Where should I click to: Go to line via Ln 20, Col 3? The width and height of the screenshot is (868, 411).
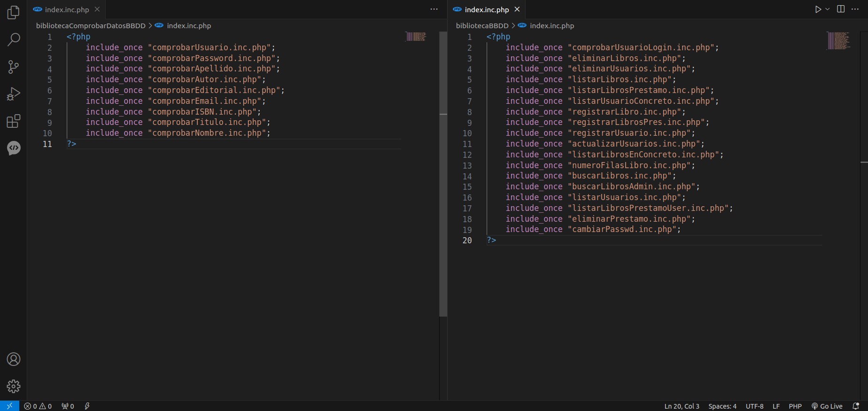pos(682,406)
